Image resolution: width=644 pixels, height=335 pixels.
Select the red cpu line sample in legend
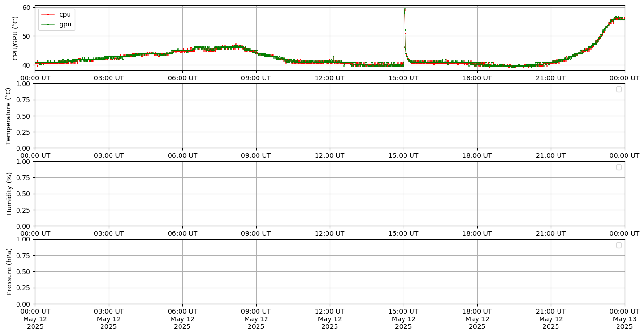(x=48, y=15)
